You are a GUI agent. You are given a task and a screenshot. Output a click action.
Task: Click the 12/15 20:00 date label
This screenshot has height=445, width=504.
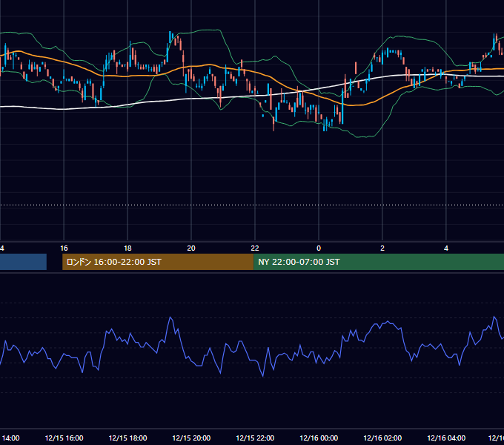point(191,438)
